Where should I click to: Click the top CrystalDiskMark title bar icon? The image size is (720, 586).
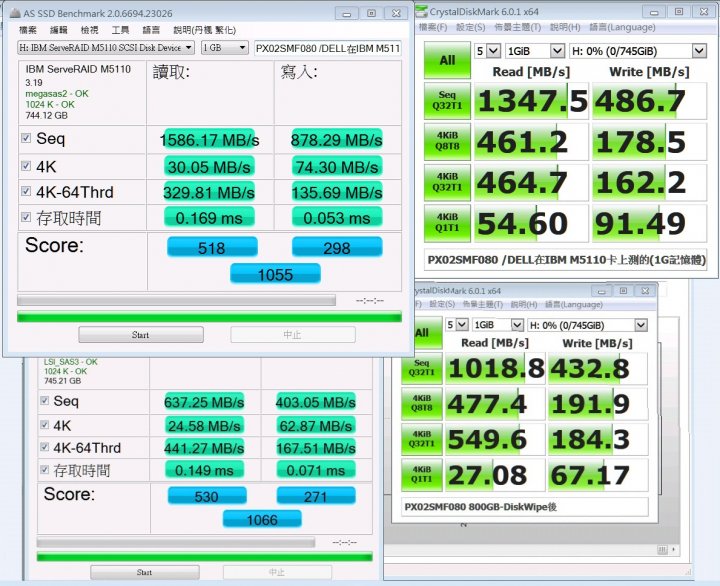pyautogui.click(x=422, y=11)
